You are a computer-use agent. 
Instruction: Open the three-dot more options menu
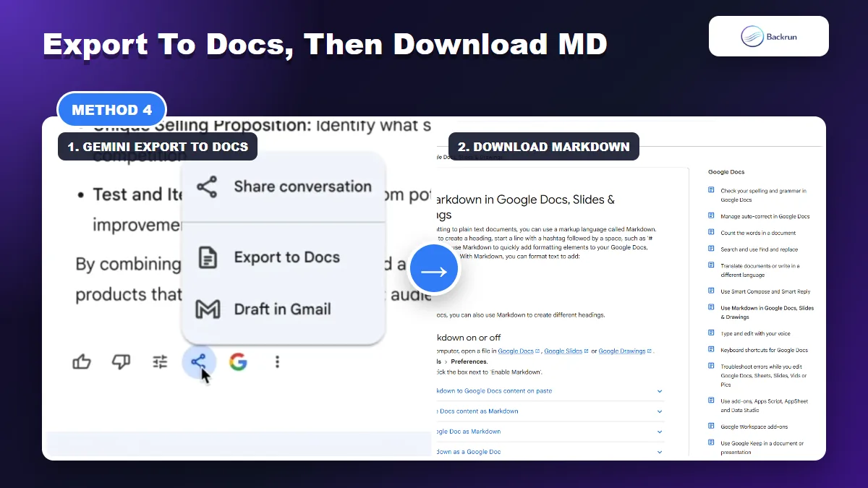[277, 362]
